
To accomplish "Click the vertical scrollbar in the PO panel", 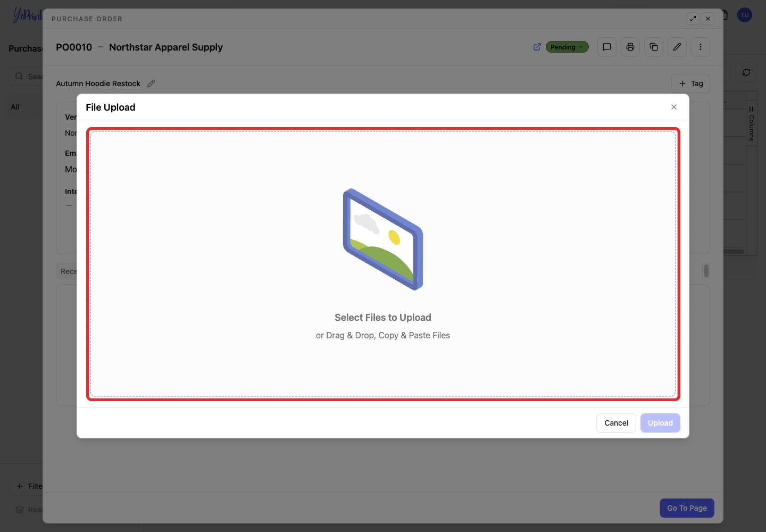I will (706, 271).
